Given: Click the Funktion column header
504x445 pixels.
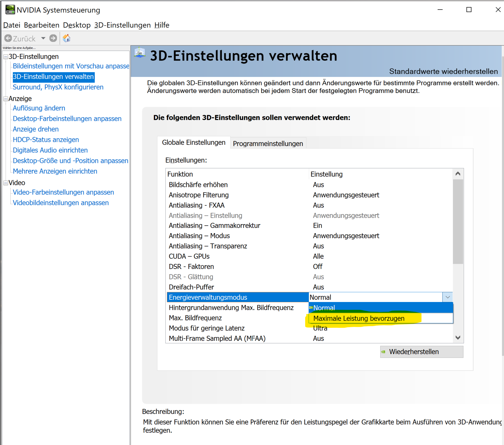Looking at the screenshot, I should [237, 174].
